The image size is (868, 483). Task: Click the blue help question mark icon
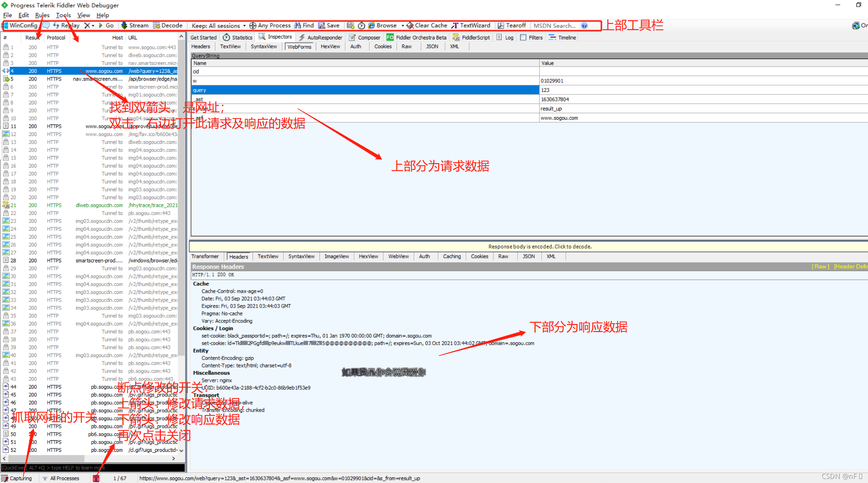point(584,25)
